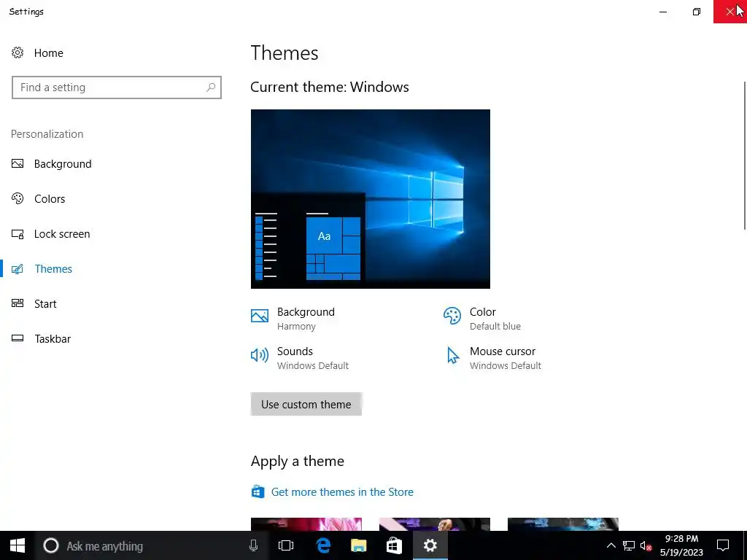This screenshot has height=560, width=747.
Task: Focus the Find a setting field
Action: [x=117, y=87]
